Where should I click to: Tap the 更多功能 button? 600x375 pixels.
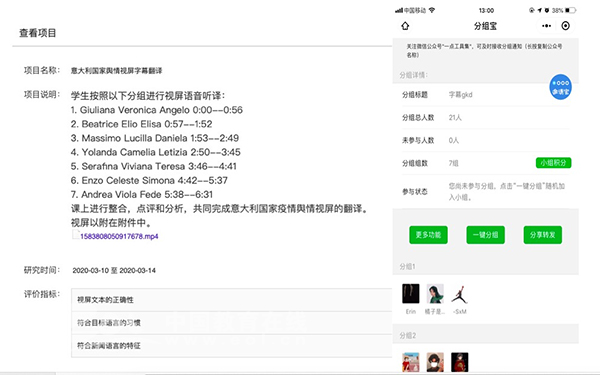click(428, 235)
